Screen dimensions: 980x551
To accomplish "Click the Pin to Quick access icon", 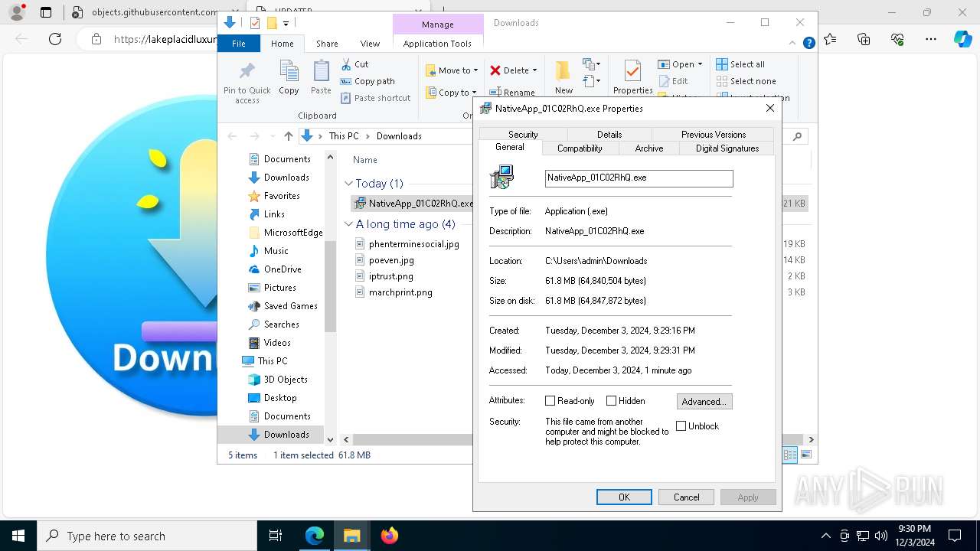I will pyautogui.click(x=247, y=71).
